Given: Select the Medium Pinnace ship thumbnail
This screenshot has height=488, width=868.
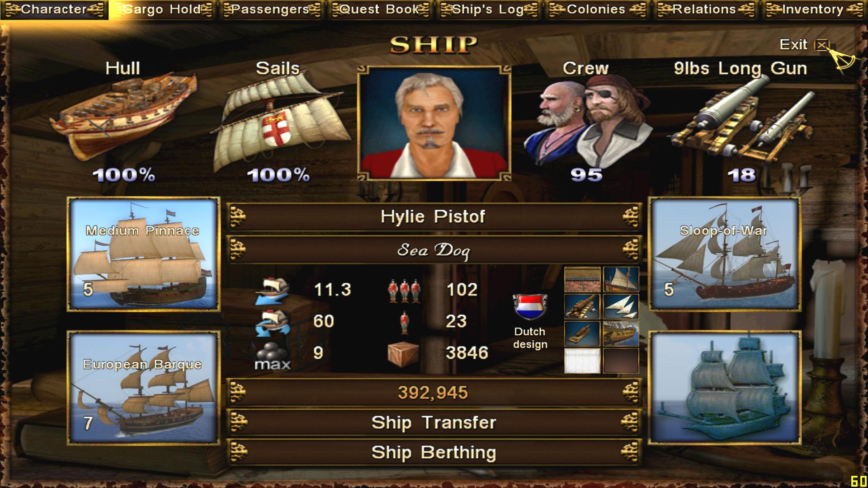Looking at the screenshot, I should click(144, 254).
